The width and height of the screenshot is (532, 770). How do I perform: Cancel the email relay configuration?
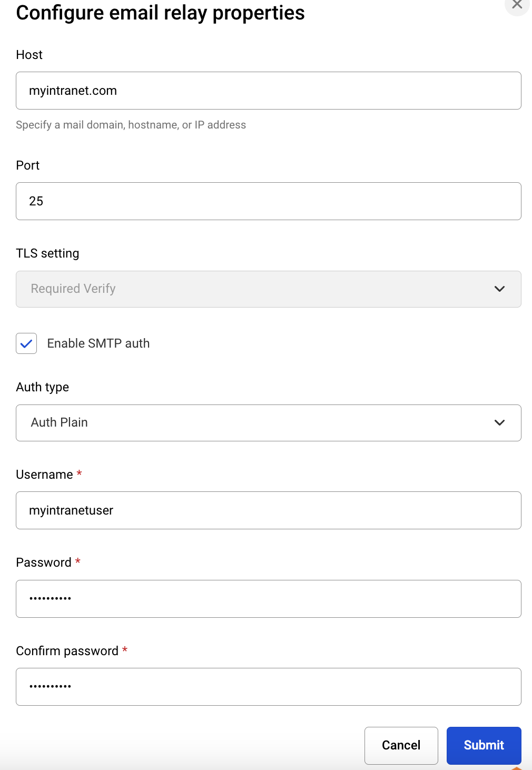click(x=401, y=745)
